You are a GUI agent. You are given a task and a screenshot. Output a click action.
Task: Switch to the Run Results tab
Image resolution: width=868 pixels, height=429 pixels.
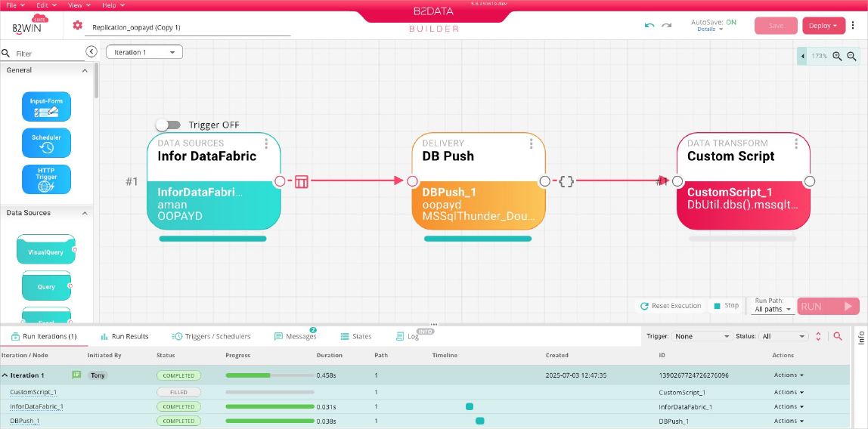125,336
